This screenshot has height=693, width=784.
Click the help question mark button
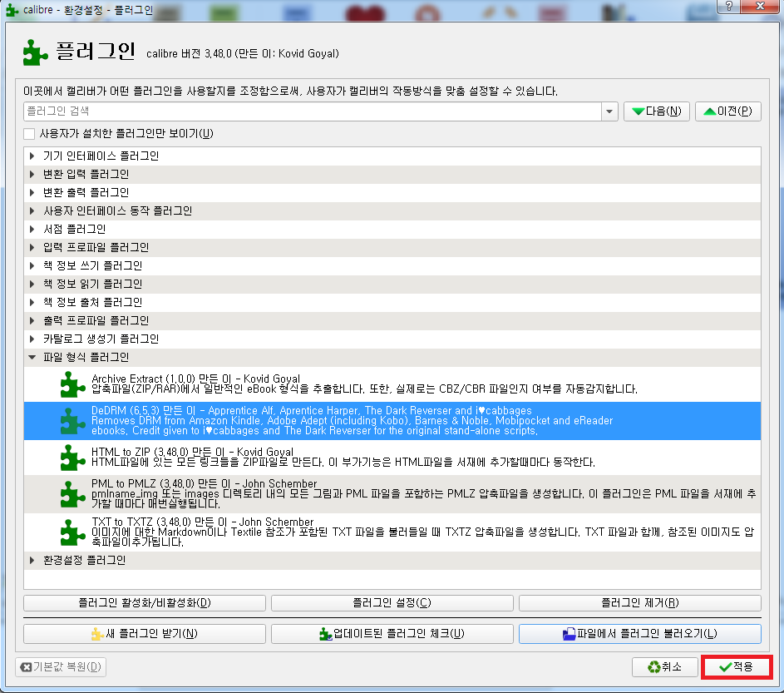[x=729, y=6]
